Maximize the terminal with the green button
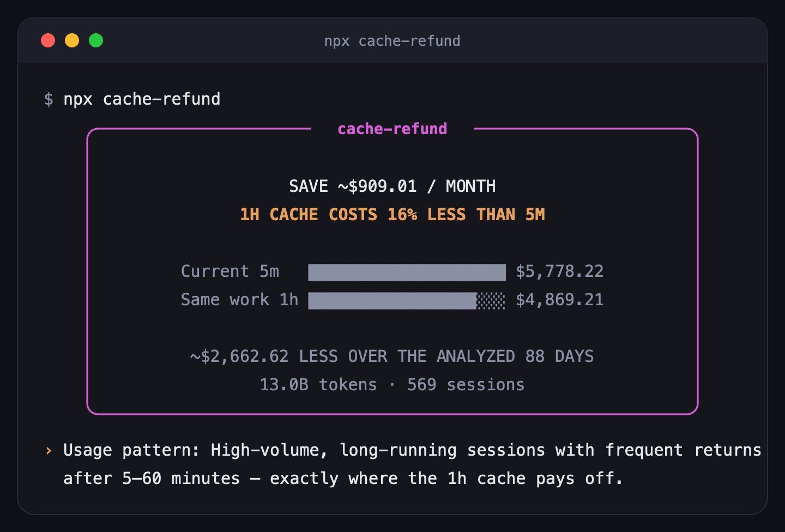The width and height of the screenshot is (785, 532). pyautogui.click(x=96, y=40)
